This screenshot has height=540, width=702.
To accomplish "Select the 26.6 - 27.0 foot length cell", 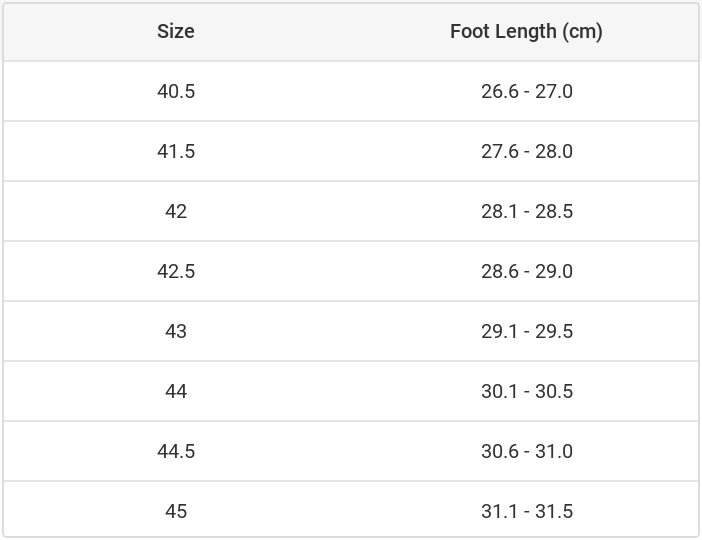I will [526, 91].
